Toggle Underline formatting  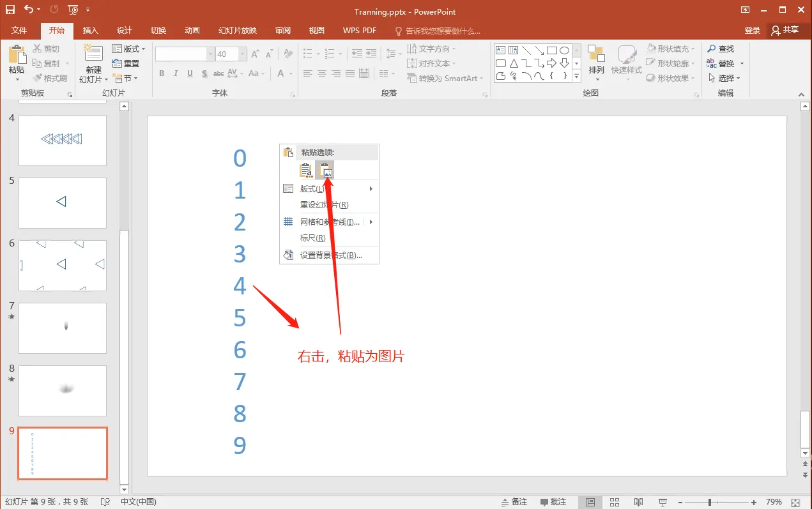(190, 73)
